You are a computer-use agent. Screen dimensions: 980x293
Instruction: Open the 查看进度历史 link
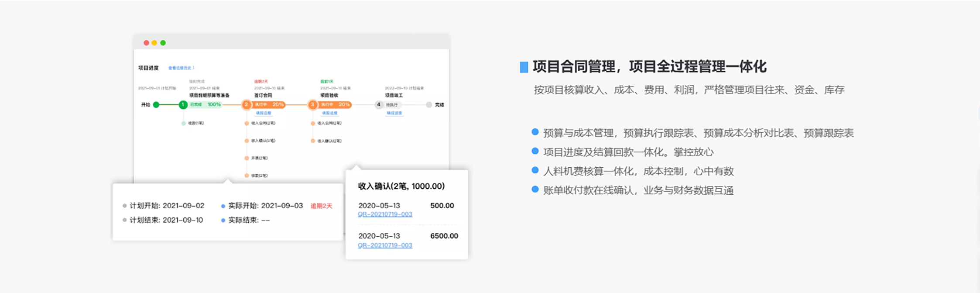[x=181, y=68]
